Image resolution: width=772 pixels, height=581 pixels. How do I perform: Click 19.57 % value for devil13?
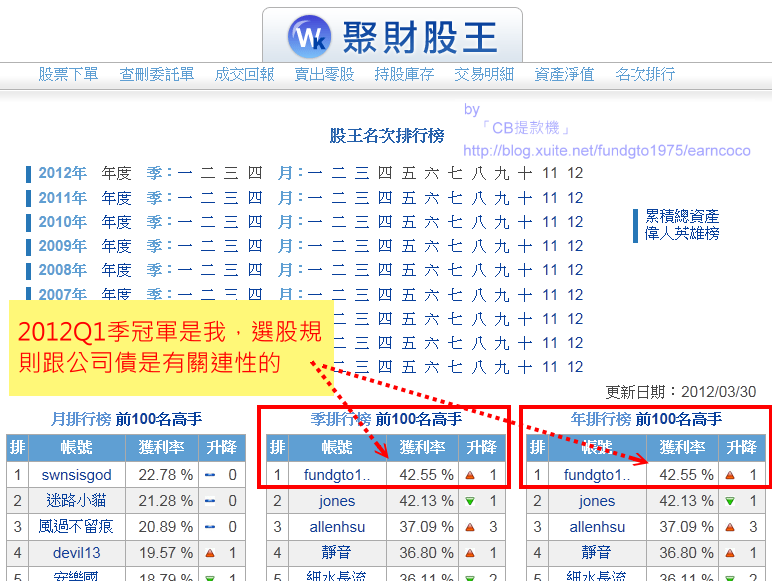pyautogui.click(x=165, y=553)
